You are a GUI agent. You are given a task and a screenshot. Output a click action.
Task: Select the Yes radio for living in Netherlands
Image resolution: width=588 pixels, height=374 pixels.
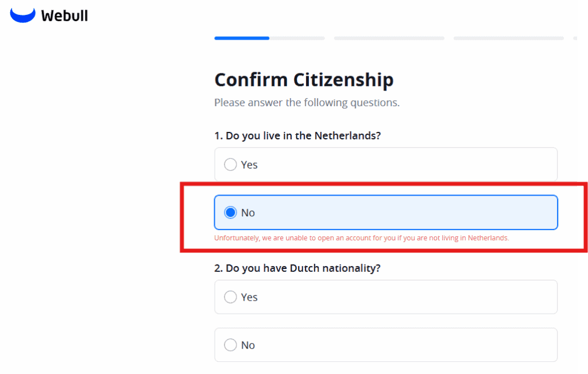click(230, 165)
